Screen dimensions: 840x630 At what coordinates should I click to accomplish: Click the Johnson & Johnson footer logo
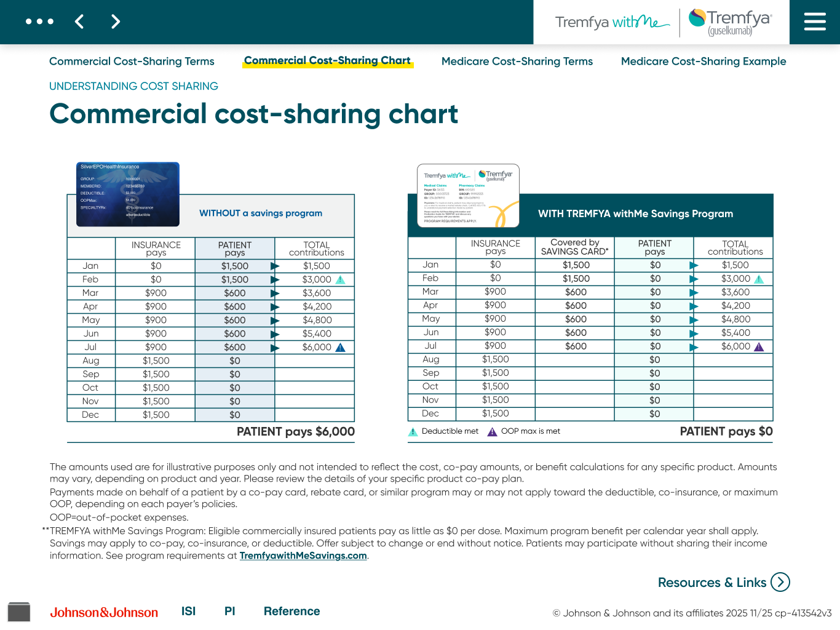click(105, 612)
